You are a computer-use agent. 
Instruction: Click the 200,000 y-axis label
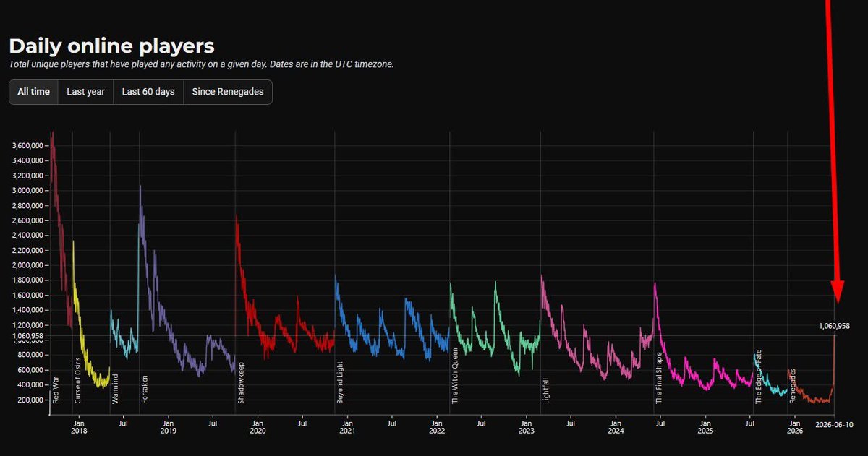31,400
